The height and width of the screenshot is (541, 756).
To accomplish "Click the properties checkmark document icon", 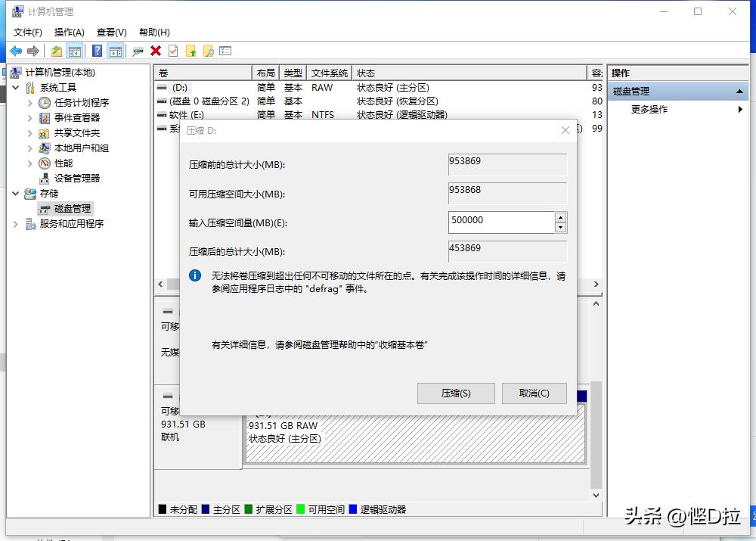I will (x=174, y=51).
